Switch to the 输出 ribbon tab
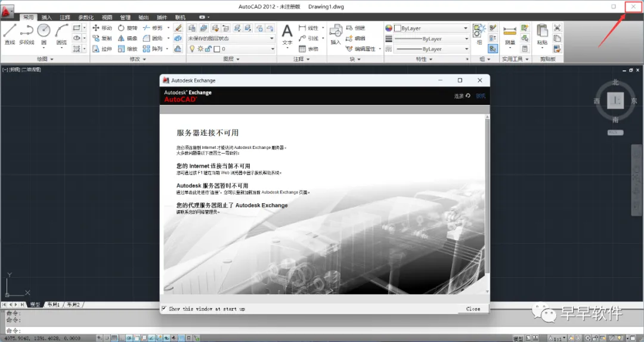This screenshot has width=644, height=342. click(x=143, y=17)
